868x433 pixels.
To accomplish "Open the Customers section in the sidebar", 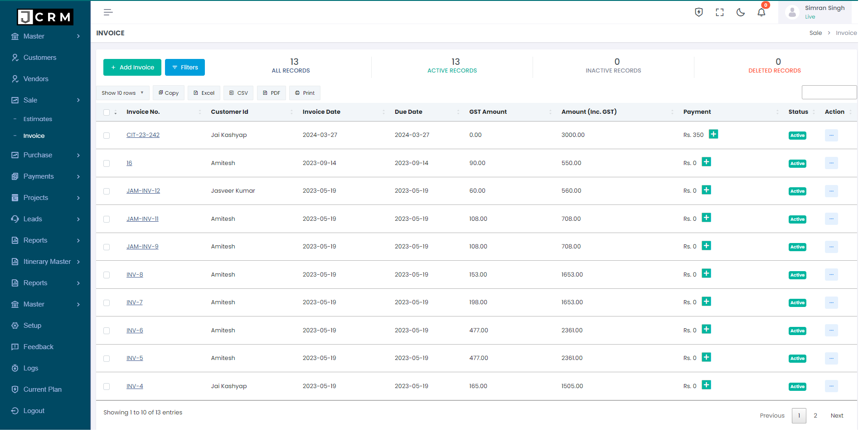I will [x=40, y=57].
